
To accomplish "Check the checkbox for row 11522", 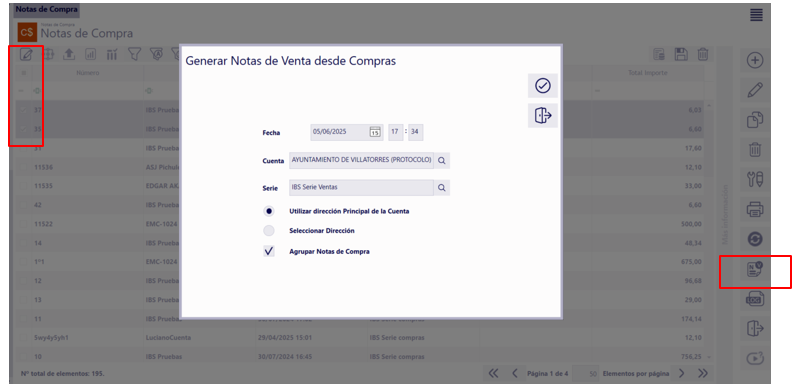I will click(x=24, y=224).
